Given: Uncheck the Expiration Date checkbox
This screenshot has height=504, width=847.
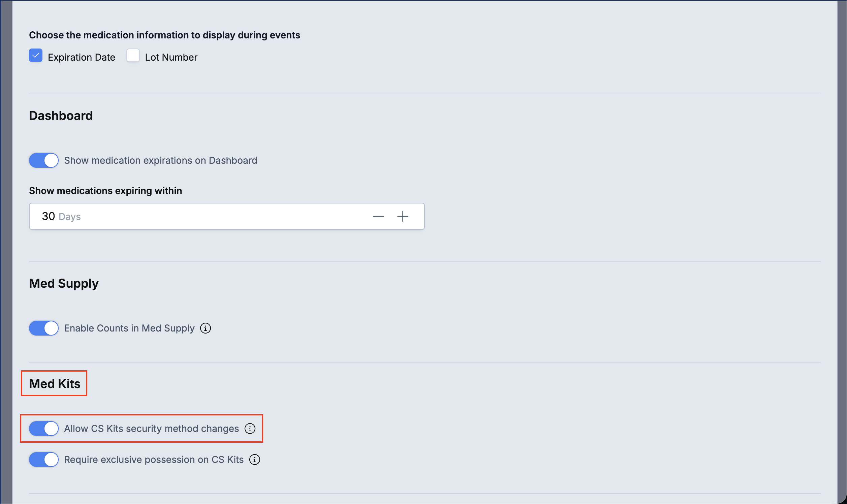Looking at the screenshot, I should [x=36, y=55].
